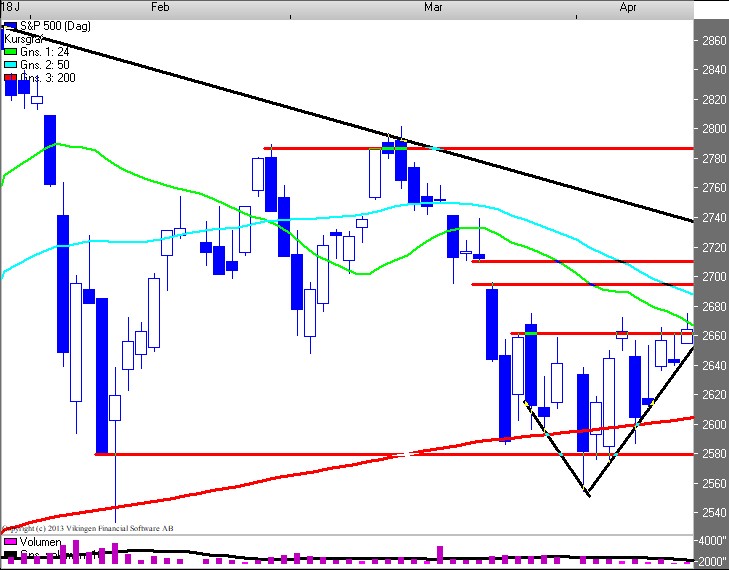This screenshot has height=570, width=729.
Task: Click the 2860 price axis value
Action: 714,40
